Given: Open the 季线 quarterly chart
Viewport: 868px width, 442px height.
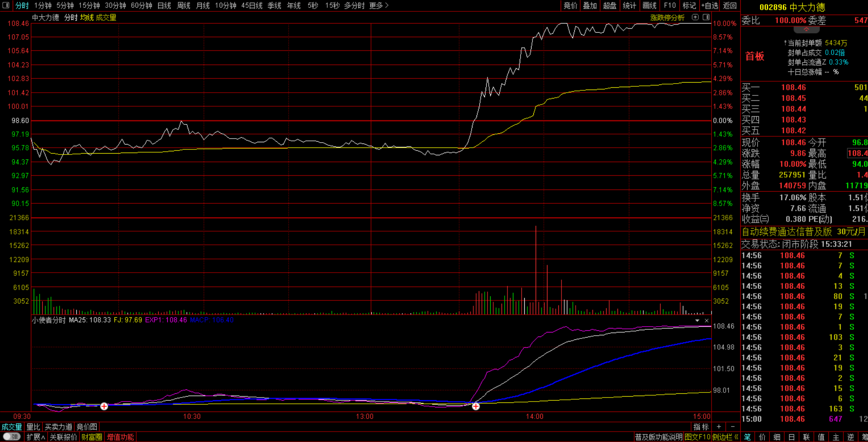Looking at the screenshot, I should pyautogui.click(x=275, y=5).
